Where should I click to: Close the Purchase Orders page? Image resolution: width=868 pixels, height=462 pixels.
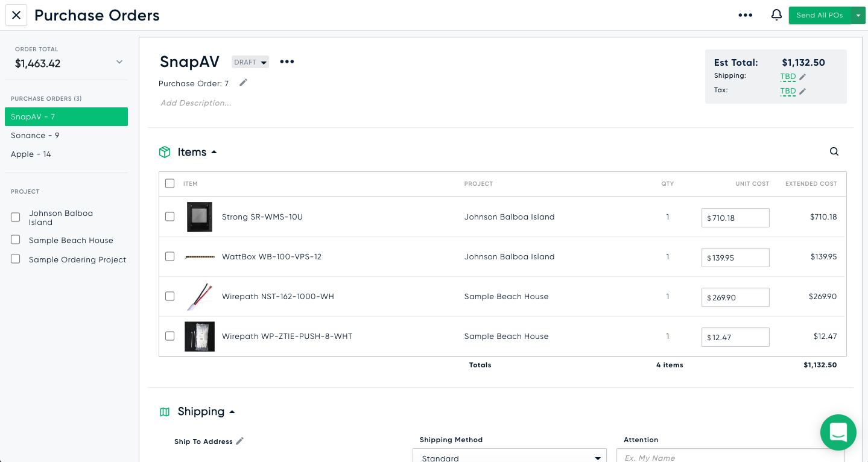[16, 15]
